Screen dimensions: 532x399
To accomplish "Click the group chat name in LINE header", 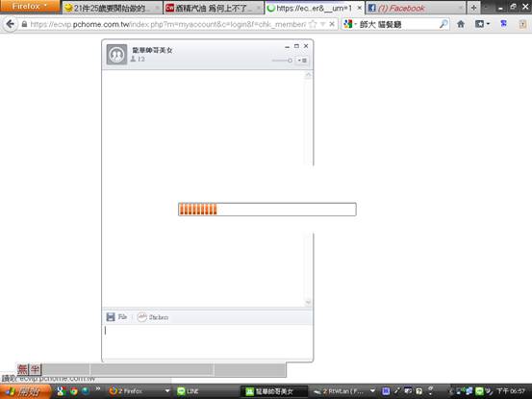I will (152, 50).
